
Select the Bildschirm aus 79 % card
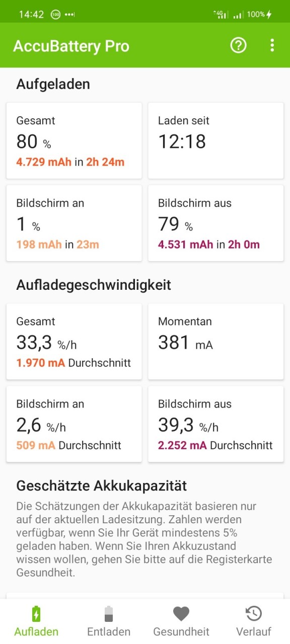coord(216,223)
